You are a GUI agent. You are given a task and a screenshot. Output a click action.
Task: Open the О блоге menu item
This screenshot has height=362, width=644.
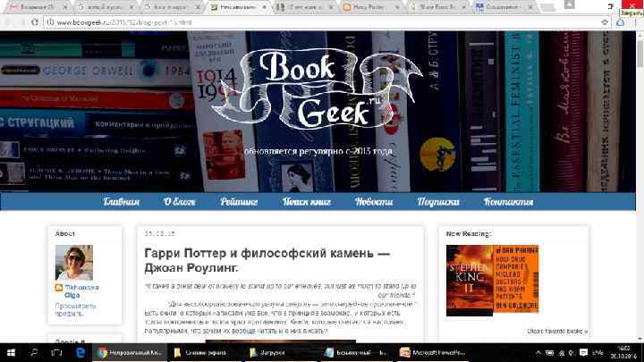click(x=179, y=202)
